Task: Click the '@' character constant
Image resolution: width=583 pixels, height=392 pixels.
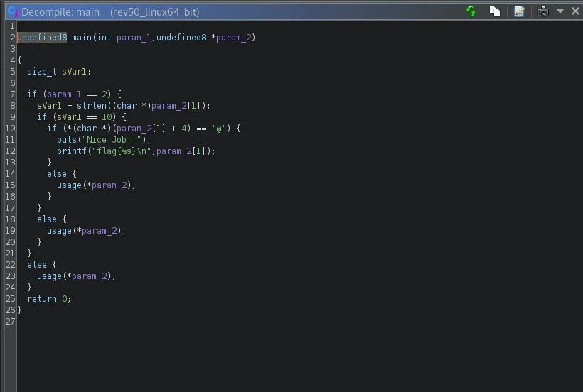Action: click(x=219, y=129)
